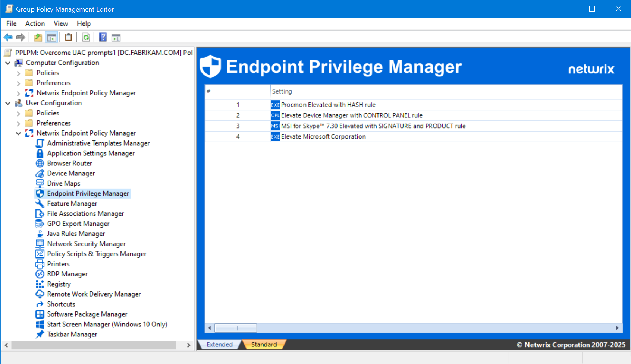The image size is (631, 364).
Task: Select the Printers tree item label
Action: coord(59,264)
